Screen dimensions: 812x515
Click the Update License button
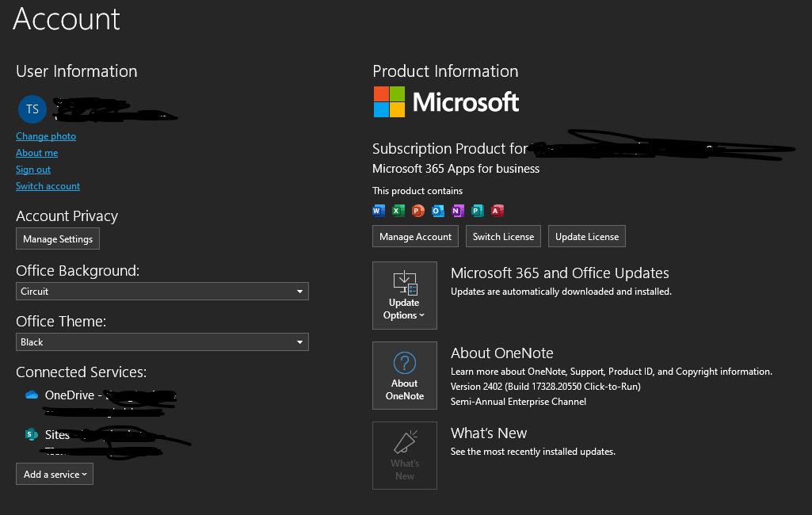click(x=586, y=235)
